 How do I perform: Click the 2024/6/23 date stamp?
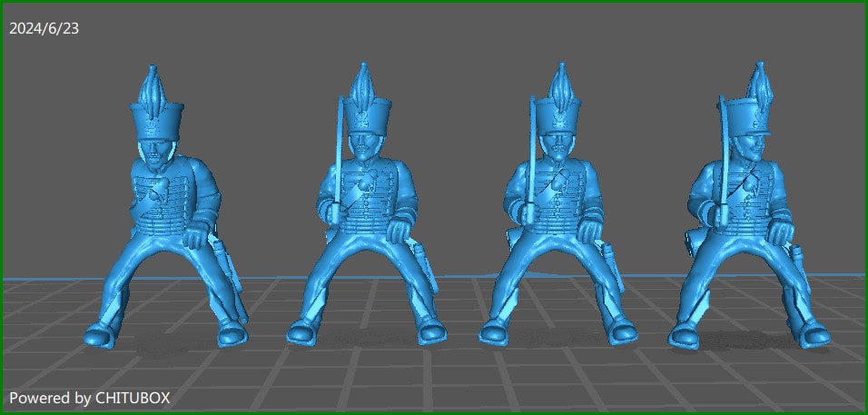click(x=44, y=28)
